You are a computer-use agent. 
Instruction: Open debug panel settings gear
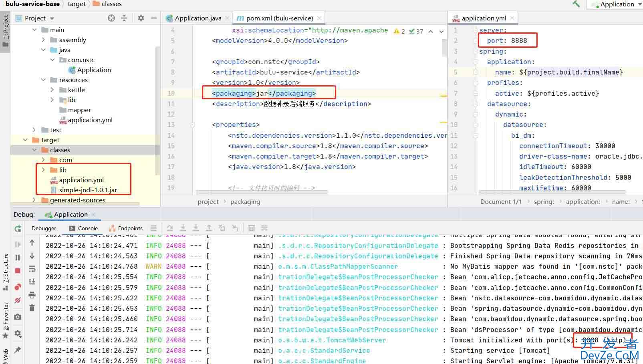18,333
